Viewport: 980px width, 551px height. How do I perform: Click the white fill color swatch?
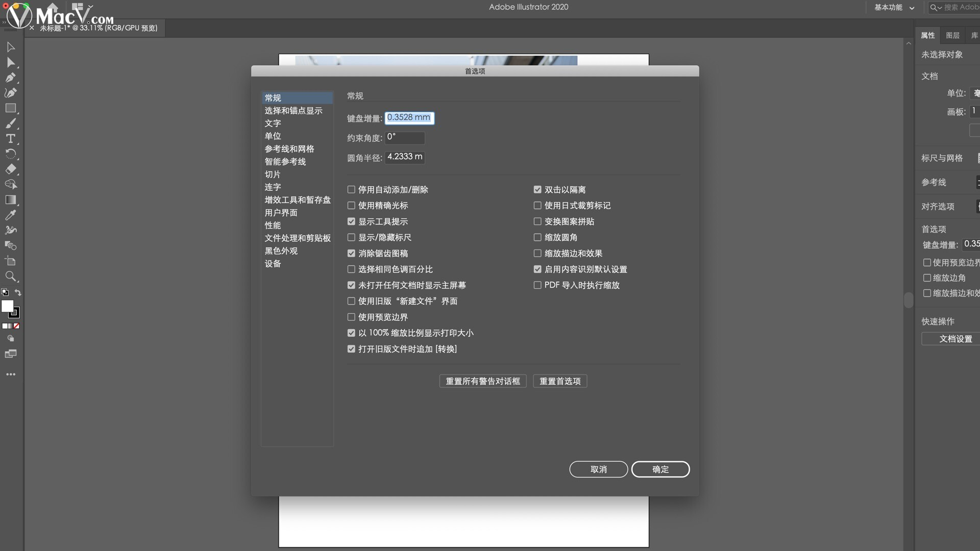tap(8, 306)
